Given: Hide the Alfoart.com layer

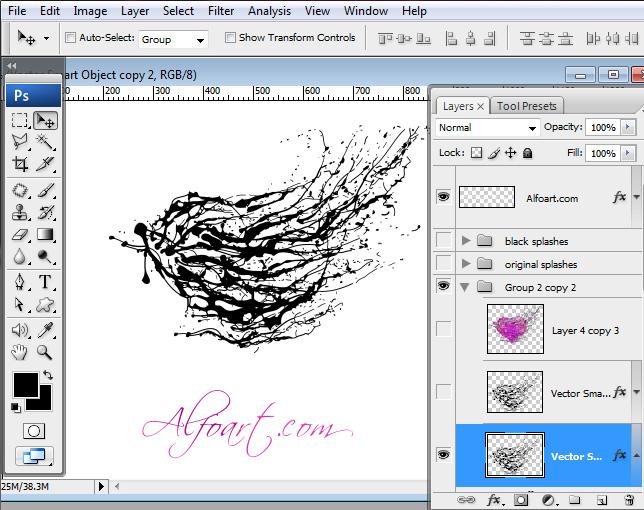Looking at the screenshot, I should click(x=443, y=198).
